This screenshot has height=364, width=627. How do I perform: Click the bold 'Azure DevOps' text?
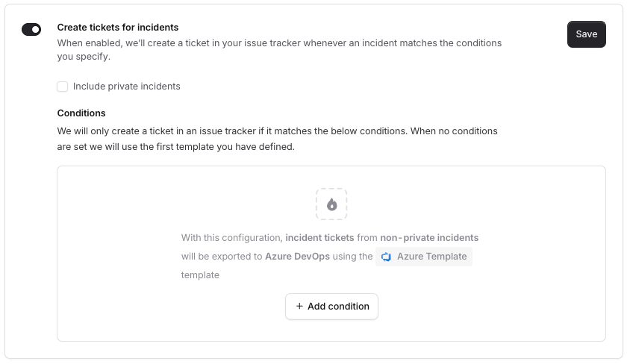tap(297, 257)
